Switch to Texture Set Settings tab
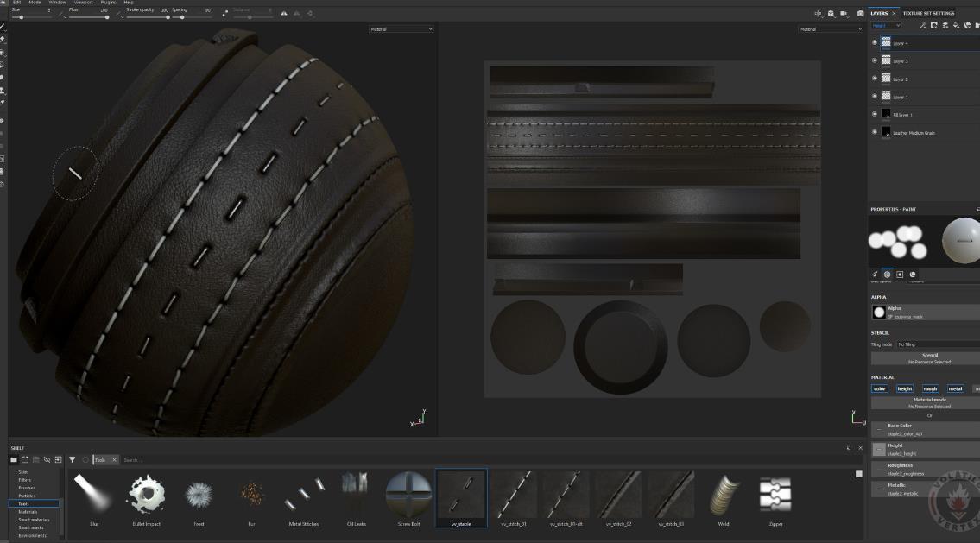980x543 pixels. (928, 13)
